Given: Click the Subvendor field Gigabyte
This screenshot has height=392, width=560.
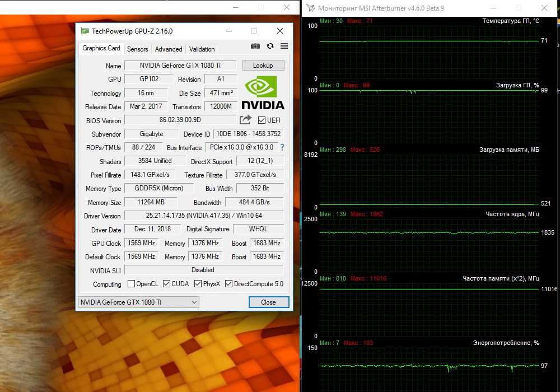Looking at the screenshot, I should coord(151,133).
